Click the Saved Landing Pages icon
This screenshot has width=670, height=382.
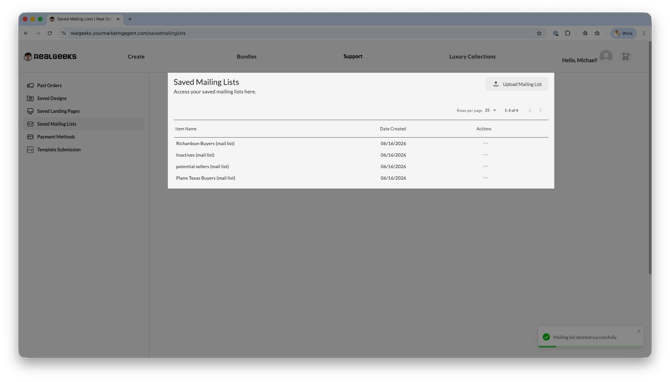tap(30, 111)
